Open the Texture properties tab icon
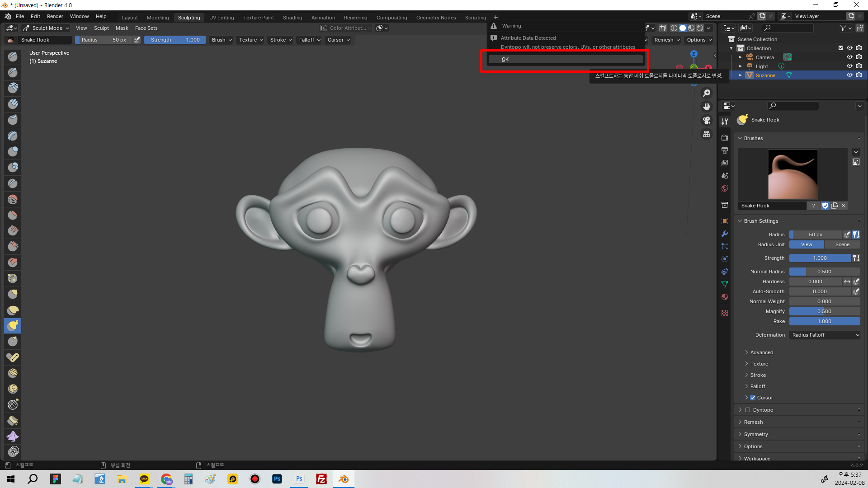The image size is (868, 488). pos(725,313)
